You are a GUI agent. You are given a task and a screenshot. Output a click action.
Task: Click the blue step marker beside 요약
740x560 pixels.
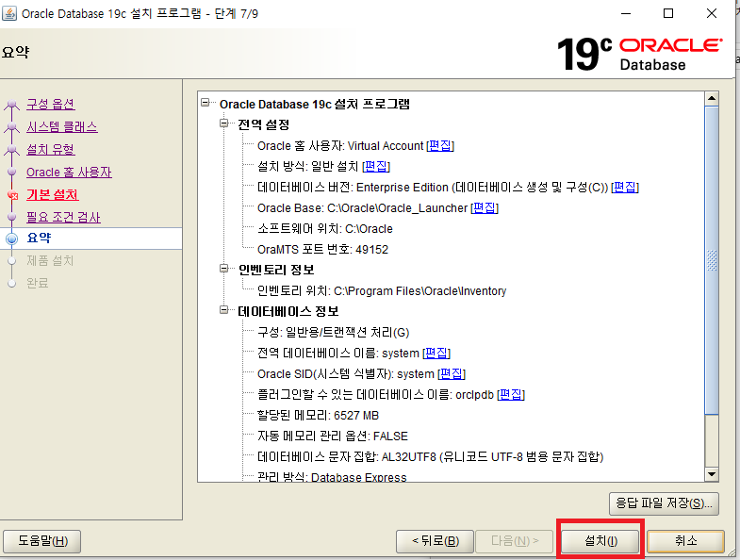[12, 239]
